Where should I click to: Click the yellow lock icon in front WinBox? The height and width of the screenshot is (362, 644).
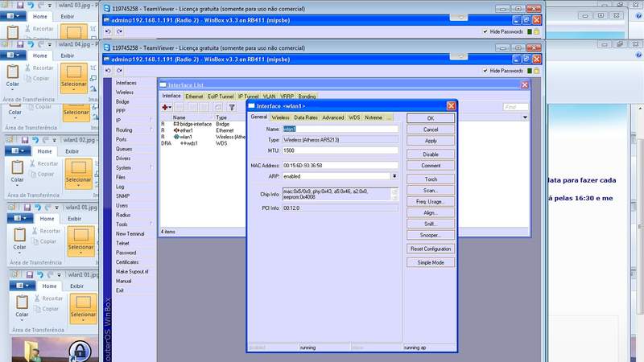(x=536, y=71)
